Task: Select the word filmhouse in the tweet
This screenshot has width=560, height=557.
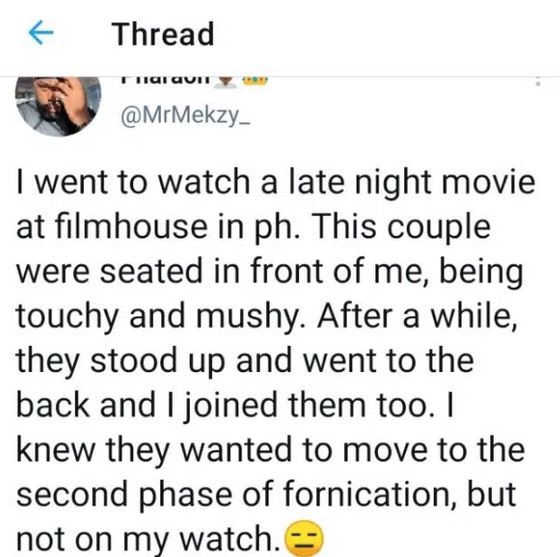Action: (x=131, y=227)
